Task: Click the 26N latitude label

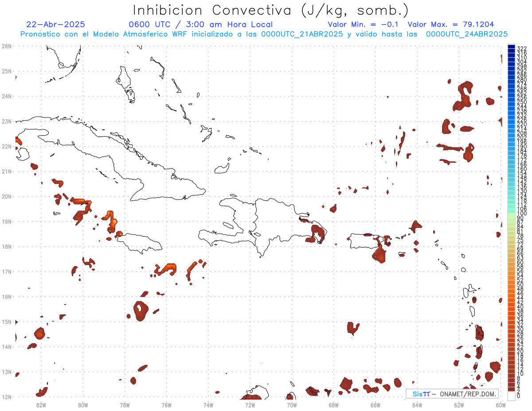Action: coord(6,46)
